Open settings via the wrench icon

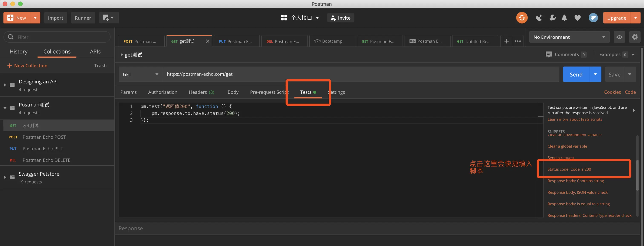pos(552,18)
